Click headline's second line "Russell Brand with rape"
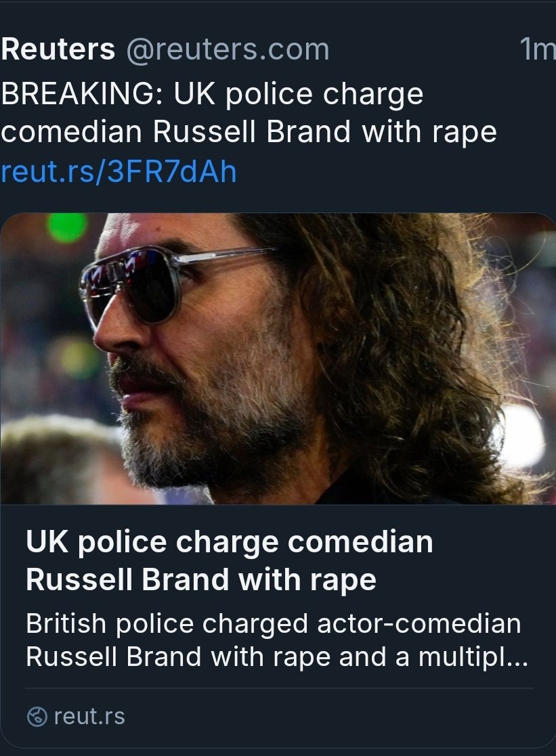The image size is (556, 756). [200, 580]
